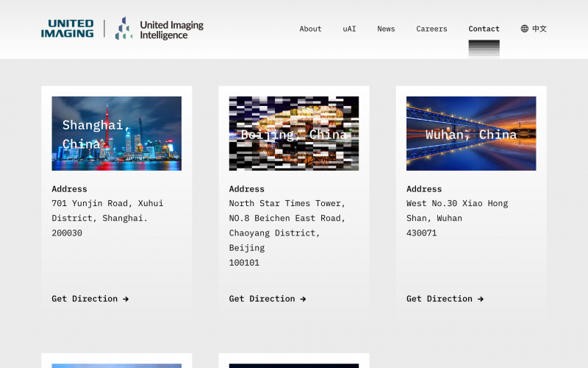Open the uAI menu item
Screen dimensions: 588x368
tap(349, 29)
